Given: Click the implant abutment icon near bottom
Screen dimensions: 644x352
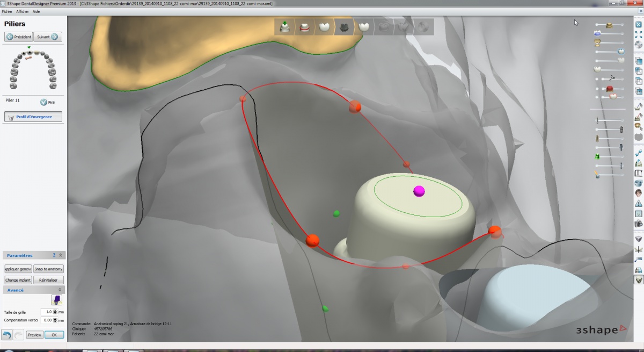Looking at the screenshot, I should [x=639, y=270].
